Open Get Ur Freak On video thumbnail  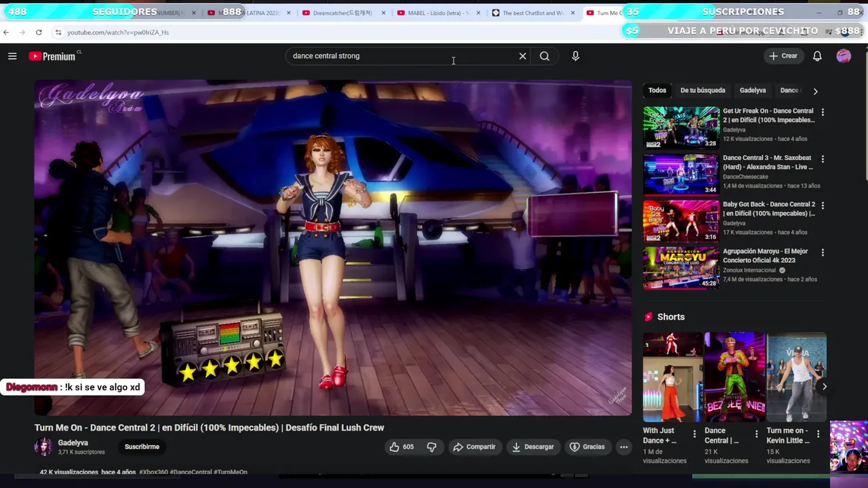click(x=681, y=127)
